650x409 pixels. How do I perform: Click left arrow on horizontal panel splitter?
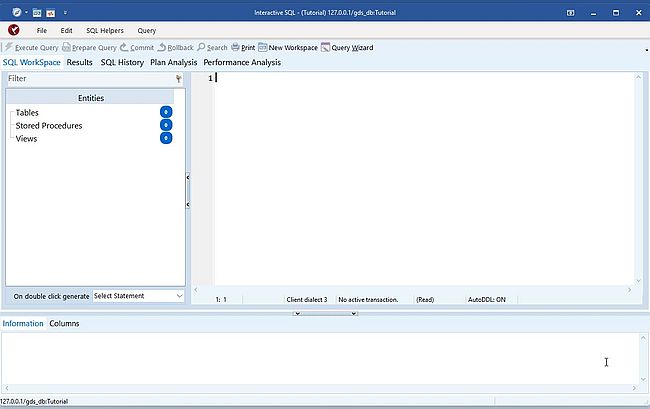[297, 314]
